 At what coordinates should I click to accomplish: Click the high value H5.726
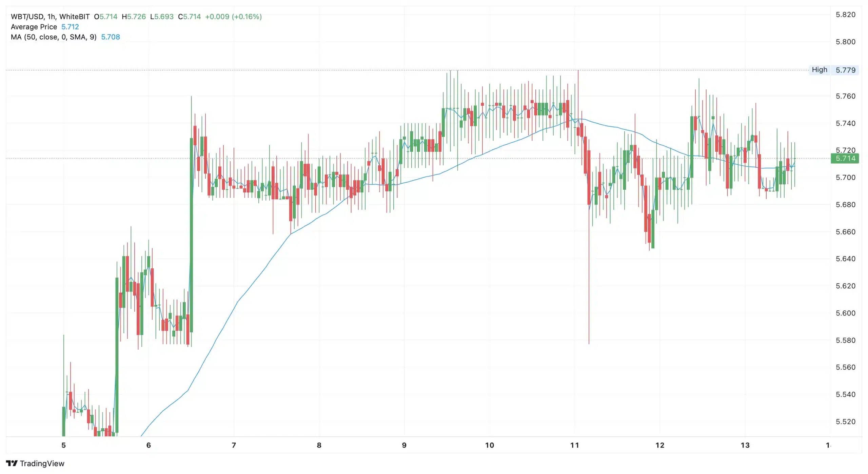(134, 17)
